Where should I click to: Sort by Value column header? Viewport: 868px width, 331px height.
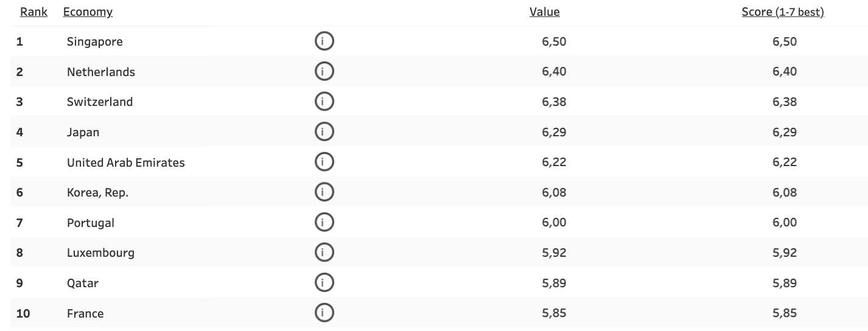pyautogui.click(x=544, y=12)
